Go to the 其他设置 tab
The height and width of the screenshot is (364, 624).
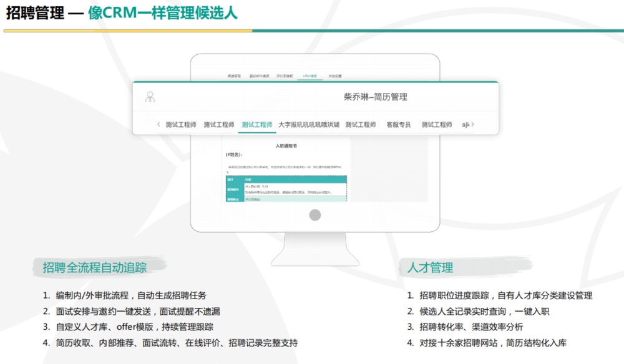click(x=335, y=76)
